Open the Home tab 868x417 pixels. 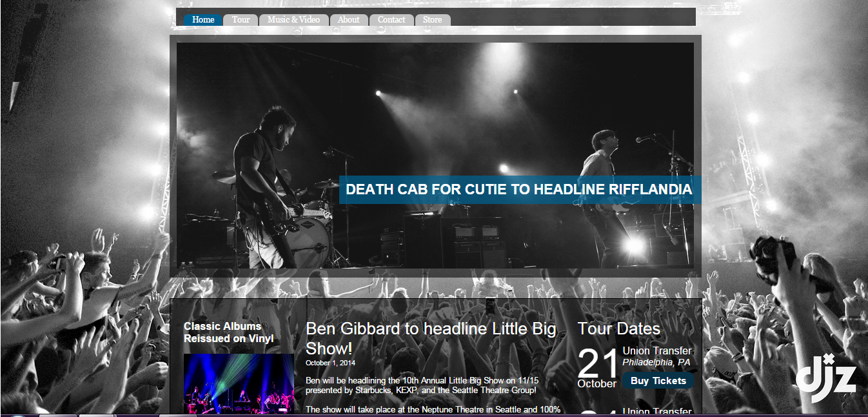[203, 20]
